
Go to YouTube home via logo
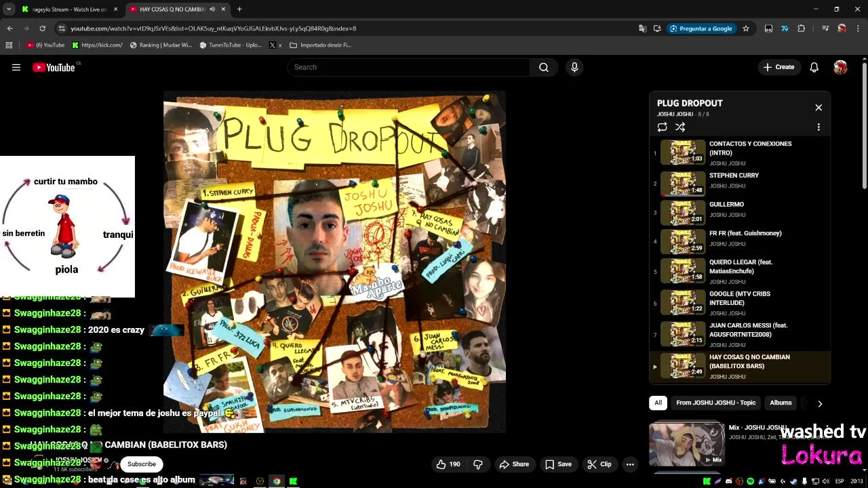[54, 67]
